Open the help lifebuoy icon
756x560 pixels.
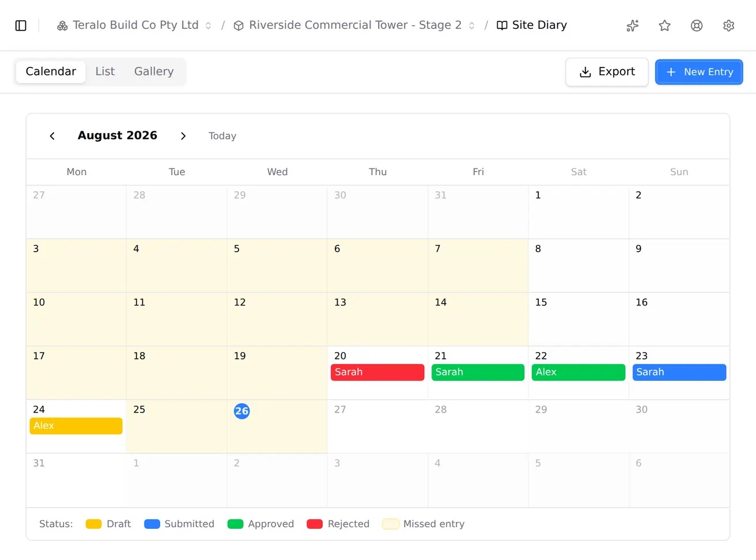coord(697,25)
